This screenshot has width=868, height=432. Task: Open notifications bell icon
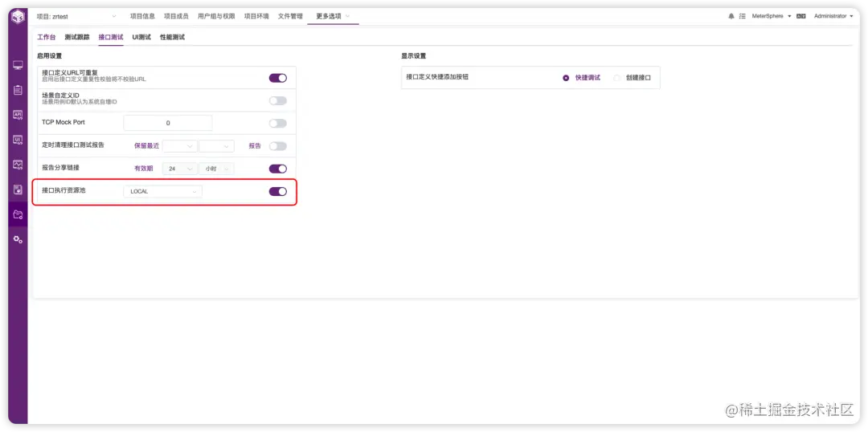[731, 17]
